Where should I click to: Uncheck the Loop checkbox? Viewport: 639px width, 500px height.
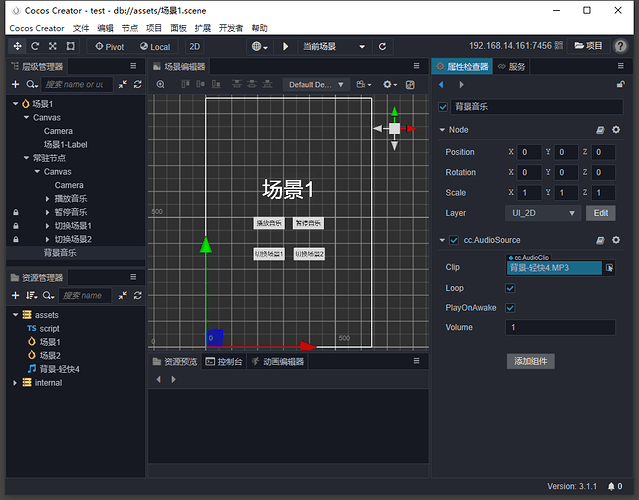510,289
